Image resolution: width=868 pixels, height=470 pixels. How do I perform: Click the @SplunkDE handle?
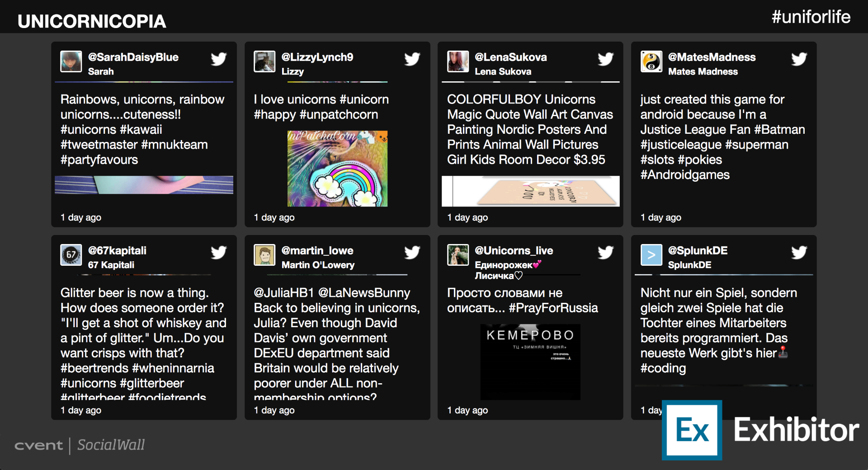click(698, 250)
